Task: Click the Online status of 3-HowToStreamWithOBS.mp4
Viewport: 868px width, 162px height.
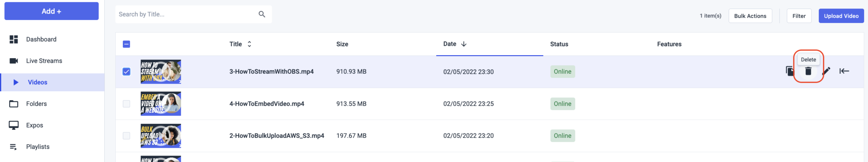Action: point(562,72)
